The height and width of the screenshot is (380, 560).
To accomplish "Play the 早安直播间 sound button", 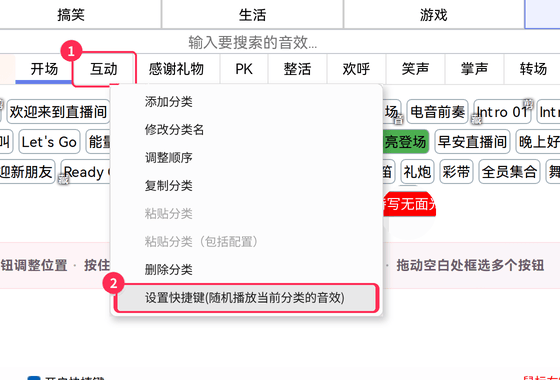I will click(472, 142).
